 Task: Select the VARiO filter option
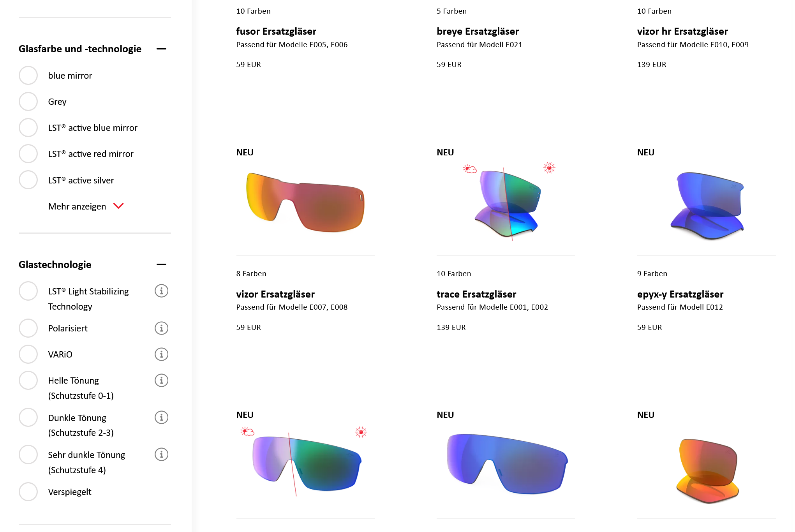28,354
